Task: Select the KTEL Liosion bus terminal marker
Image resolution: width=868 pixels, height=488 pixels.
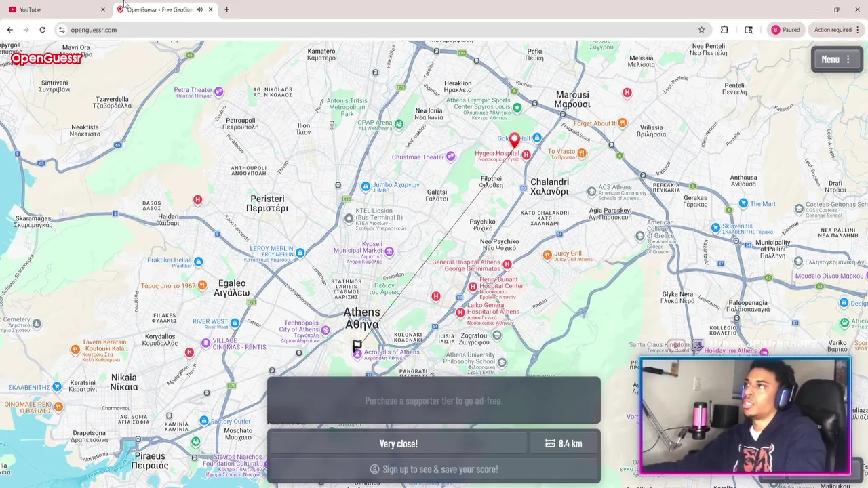Action: [349, 218]
